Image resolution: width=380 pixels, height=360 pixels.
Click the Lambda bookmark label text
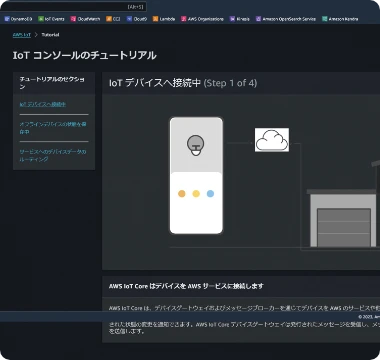167,19
